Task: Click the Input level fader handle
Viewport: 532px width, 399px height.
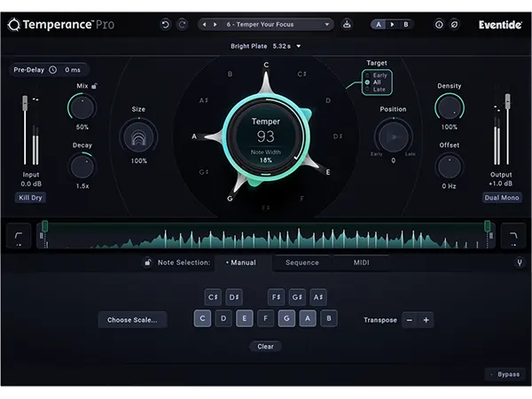Action: click(x=25, y=103)
